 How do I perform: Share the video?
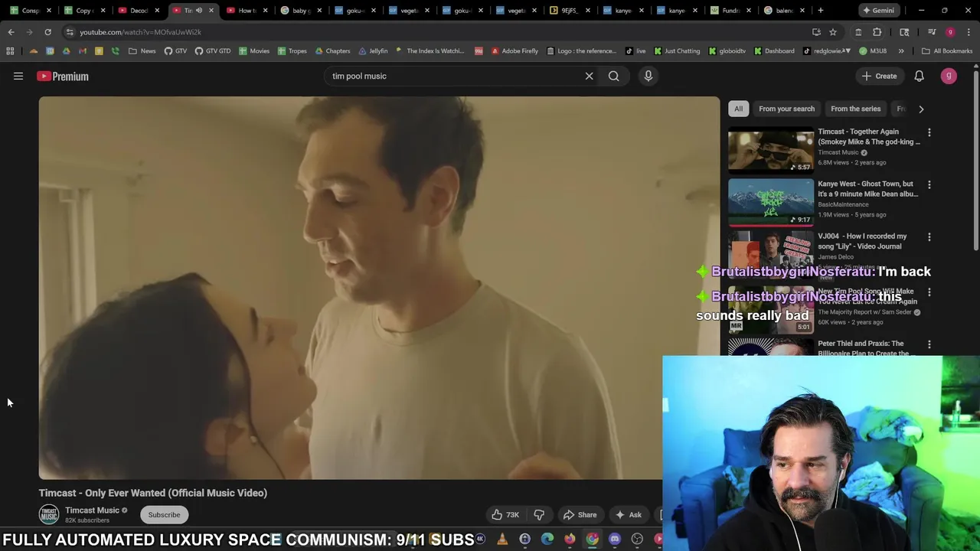(x=580, y=515)
